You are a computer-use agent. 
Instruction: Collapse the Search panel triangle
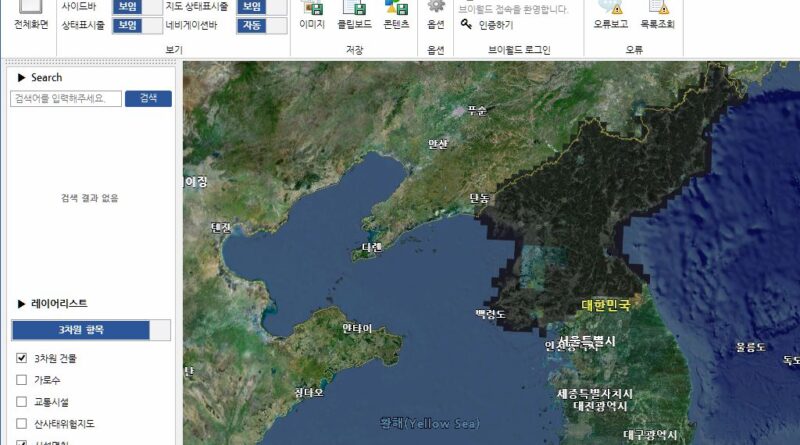21,78
